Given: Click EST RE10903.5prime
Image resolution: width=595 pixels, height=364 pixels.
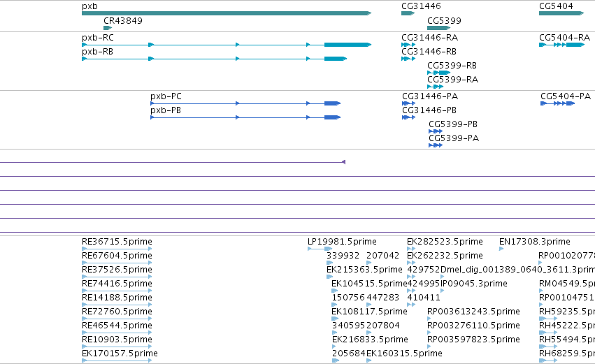Looking at the screenshot, I should [x=117, y=340].
